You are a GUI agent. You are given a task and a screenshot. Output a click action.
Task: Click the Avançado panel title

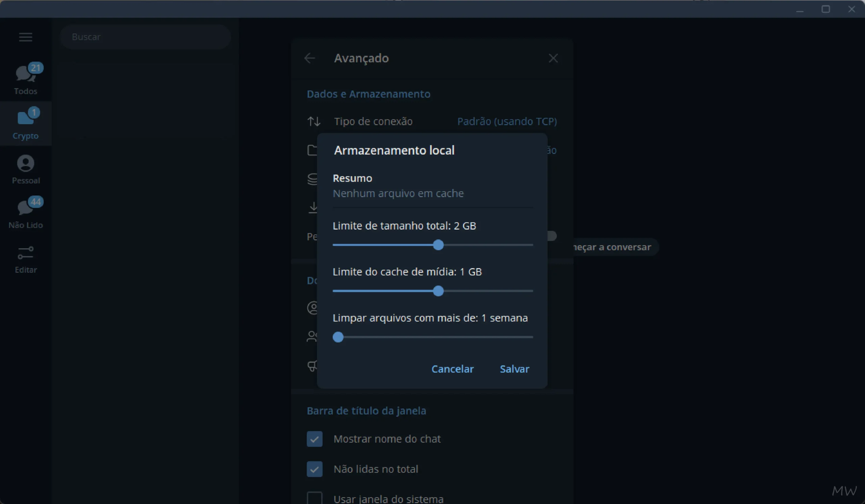[x=362, y=58]
